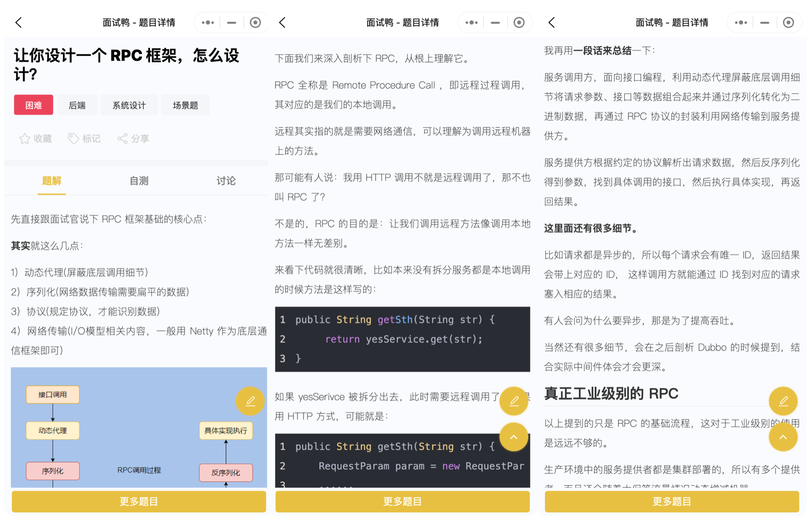
Task: Open the 讨论 tab
Action: [226, 181]
